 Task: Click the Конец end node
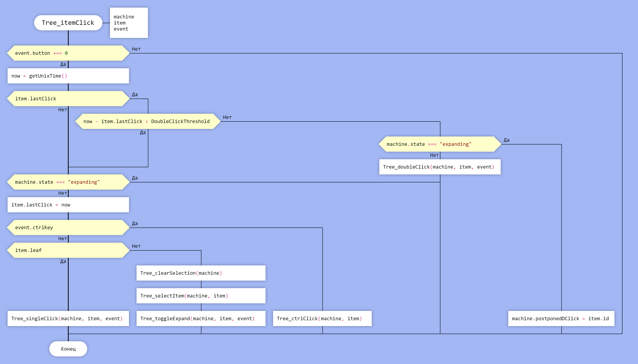pyautogui.click(x=68, y=349)
